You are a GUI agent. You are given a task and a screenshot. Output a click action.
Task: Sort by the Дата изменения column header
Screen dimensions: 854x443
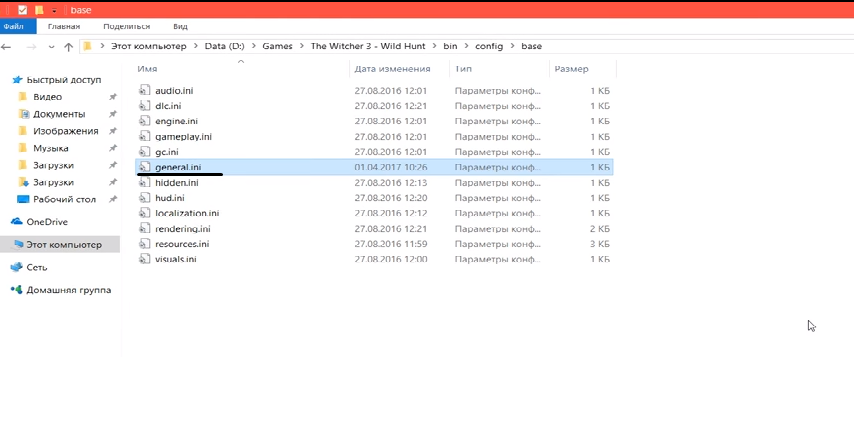point(392,69)
